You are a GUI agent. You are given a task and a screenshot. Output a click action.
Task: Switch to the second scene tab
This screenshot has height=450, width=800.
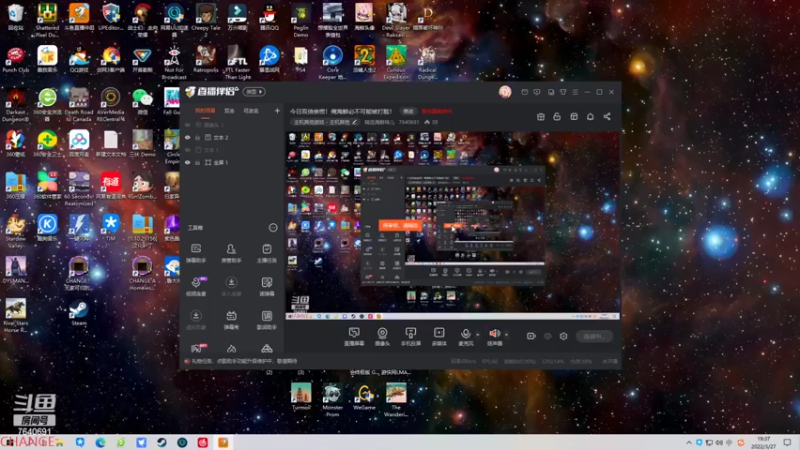click(230, 111)
